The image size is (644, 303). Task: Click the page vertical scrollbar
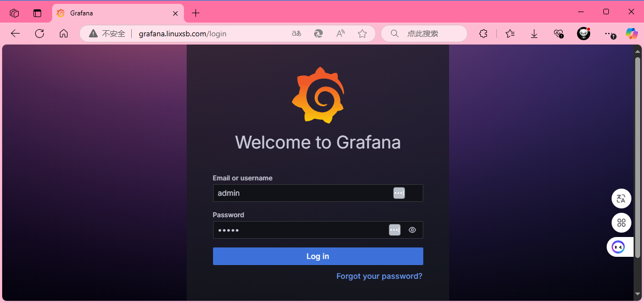[x=638, y=157]
